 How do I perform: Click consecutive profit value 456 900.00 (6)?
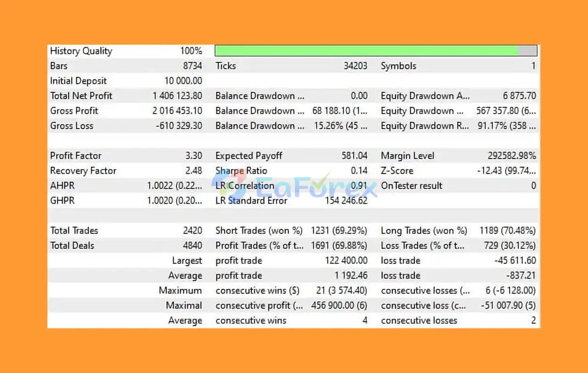click(x=339, y=305)
